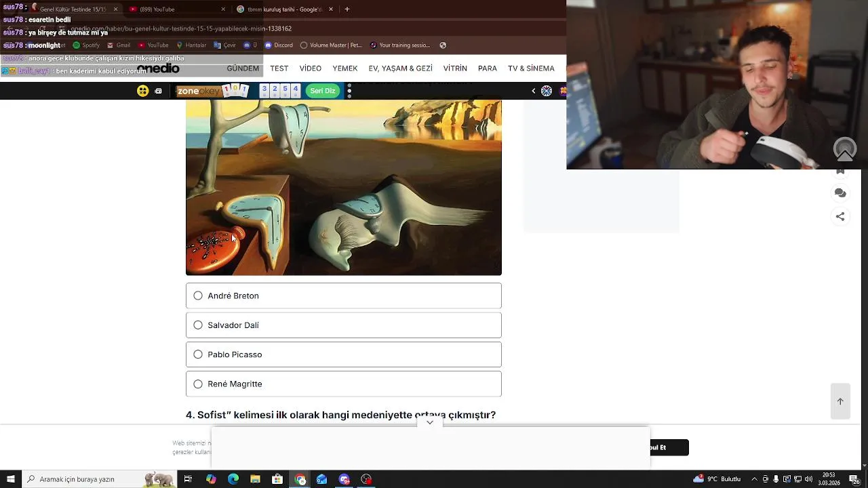
Task: Open the ad banner three-dot menu
Action: [x=349, y=91]
